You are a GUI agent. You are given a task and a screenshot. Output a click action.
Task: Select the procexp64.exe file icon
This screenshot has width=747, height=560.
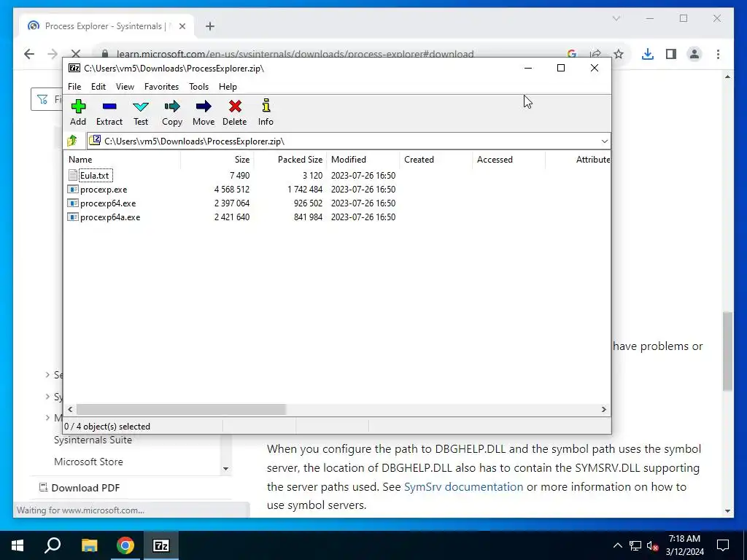click(73, 203)
